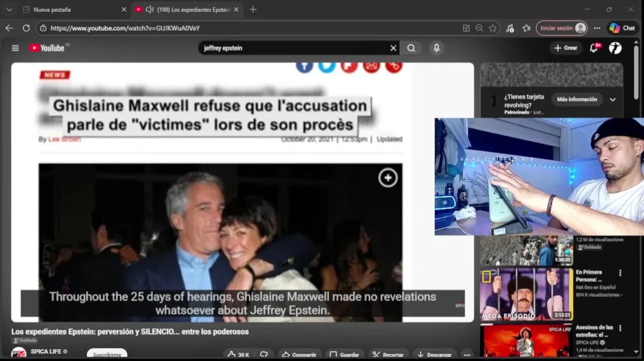Open the Asesinos de las estrellas thumbnail
Image resolution: width=644 pixels, height=361 pixels.
tap(526, 341)
